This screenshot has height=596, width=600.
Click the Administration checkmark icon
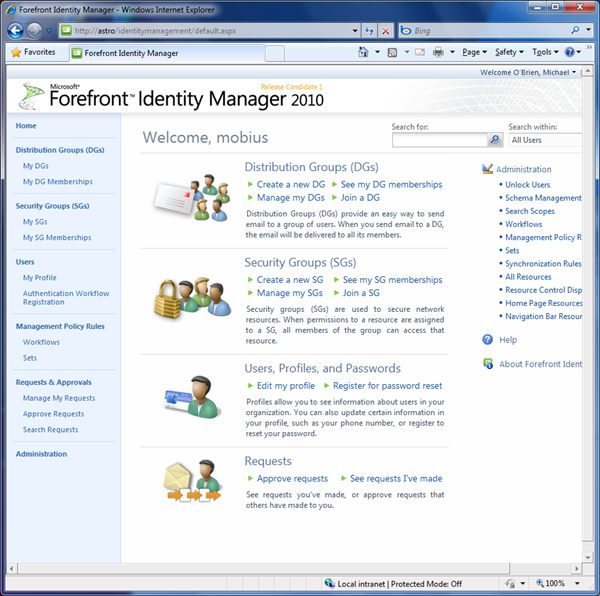(487, 169)
